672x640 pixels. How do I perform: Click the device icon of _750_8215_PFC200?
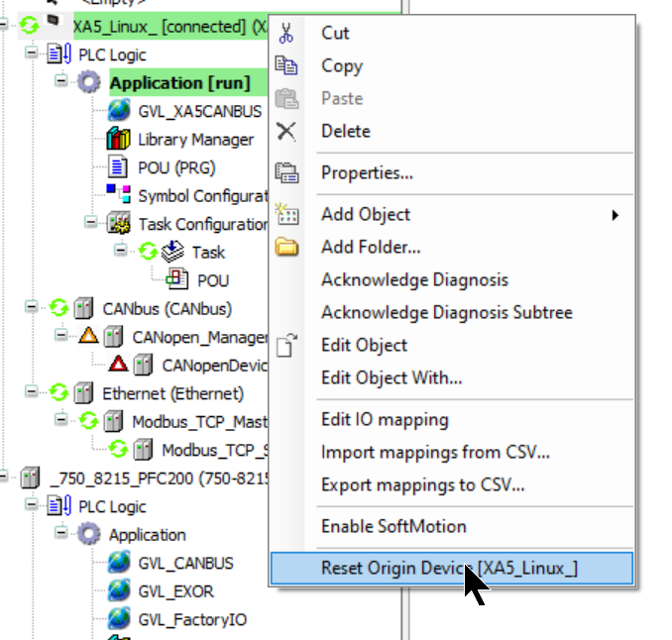pyautogui.click(x=30, y=478)
